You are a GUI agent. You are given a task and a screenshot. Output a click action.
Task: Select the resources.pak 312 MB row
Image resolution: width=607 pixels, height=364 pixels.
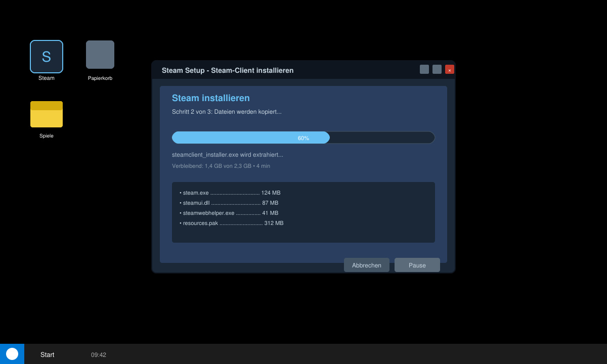232,223
